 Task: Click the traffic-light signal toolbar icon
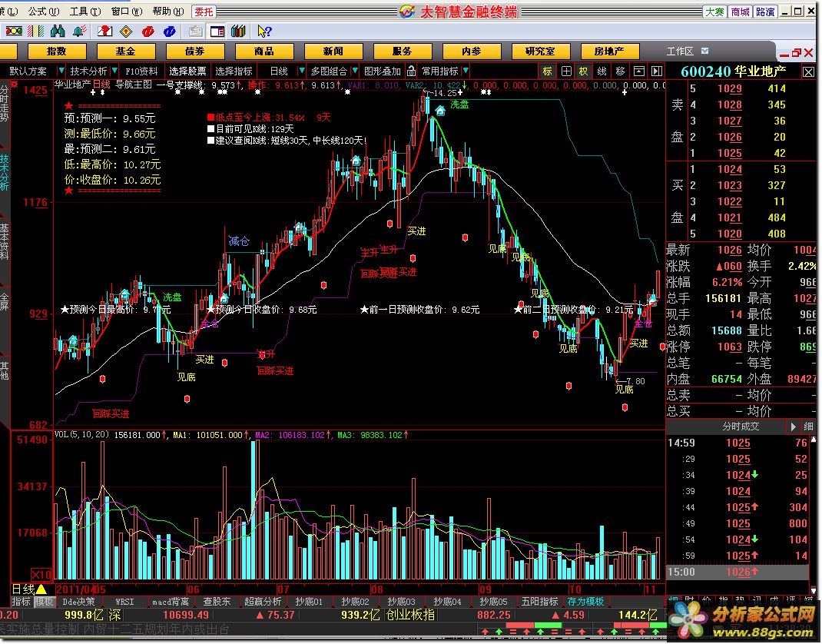tap(14, 32)
